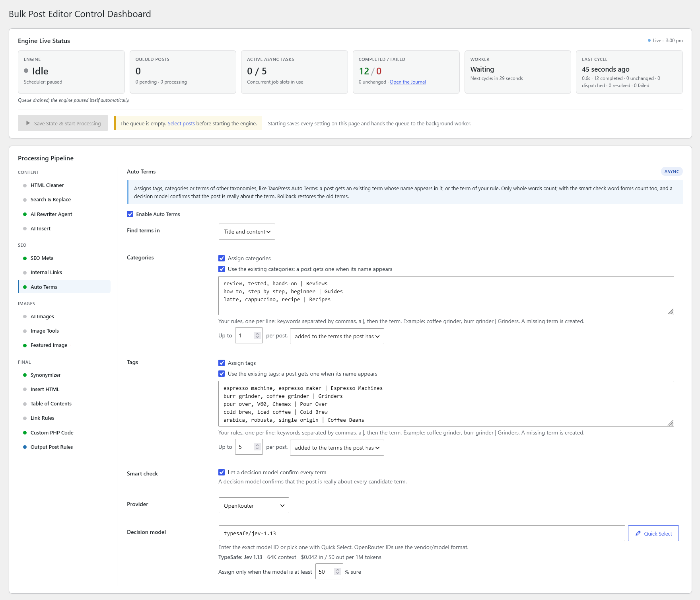Click the Processing Pipeline heading
This screenshot has height=600, width=700.
tap(46, 158)
